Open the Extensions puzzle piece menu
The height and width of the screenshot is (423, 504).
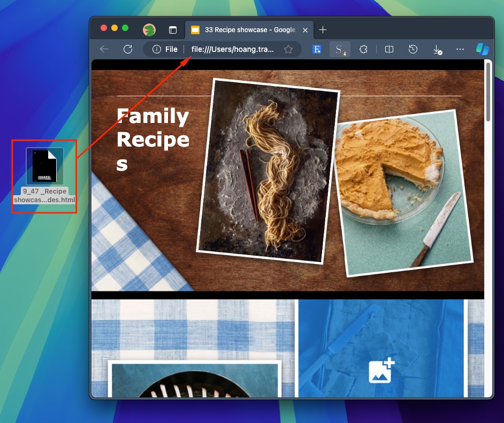coord(363,49)
